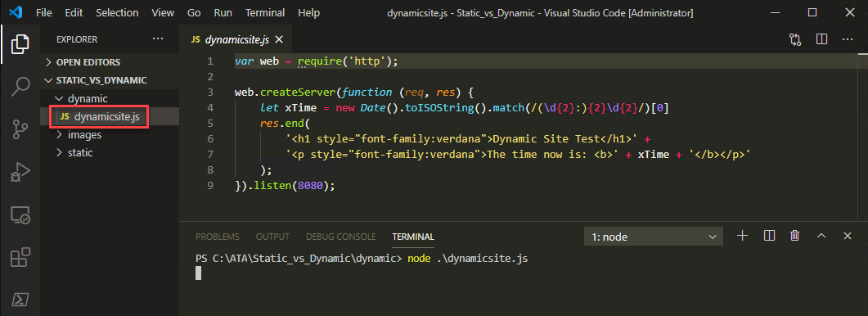The width and height of the screenshot is (868, 316).
Task: Collapse the STATIC_VS_DYNAMIC section
Action: pos(110,80)
